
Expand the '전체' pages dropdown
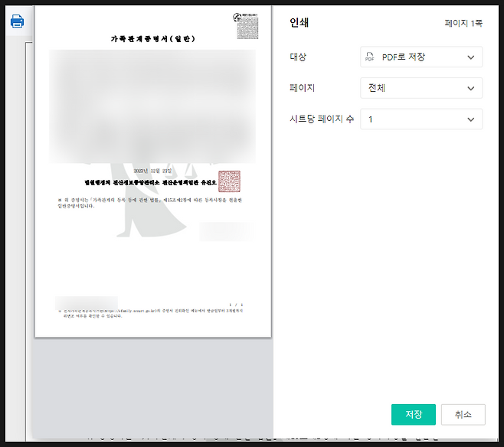point(421,89)
